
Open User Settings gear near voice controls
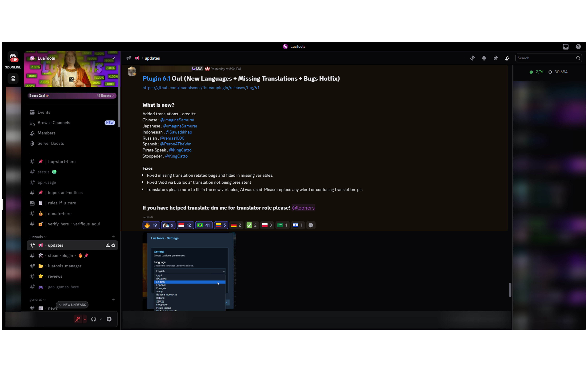[x=109, y=319]
